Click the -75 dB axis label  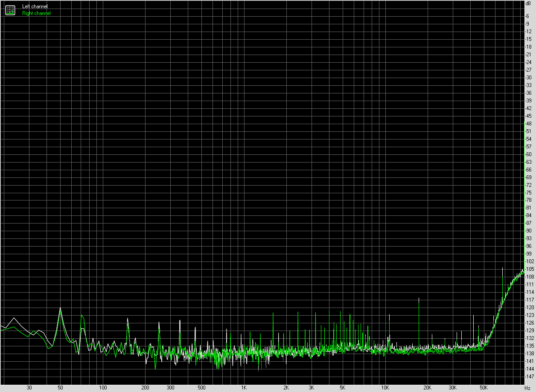[x=529, y=192]
